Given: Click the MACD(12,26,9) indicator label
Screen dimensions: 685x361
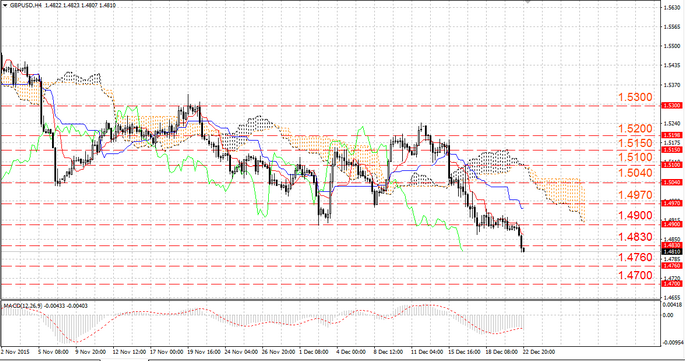Looking at the screenshot, I should coord(22,306).
